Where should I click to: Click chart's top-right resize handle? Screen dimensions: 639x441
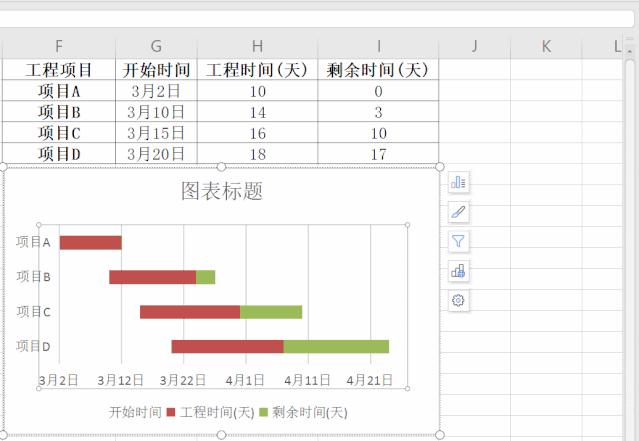(440, 167)
